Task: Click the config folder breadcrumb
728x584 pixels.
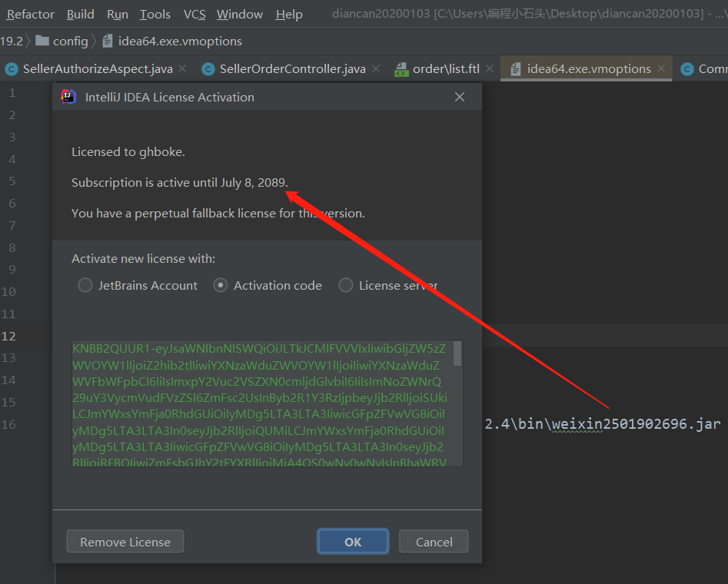Action: pyautogui.click(x=61, y=41)
